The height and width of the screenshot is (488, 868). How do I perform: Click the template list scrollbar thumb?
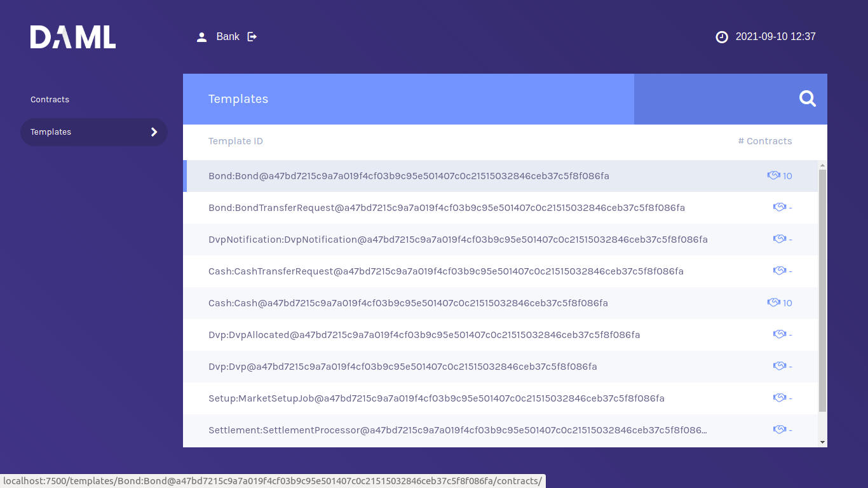click(822, 289)
